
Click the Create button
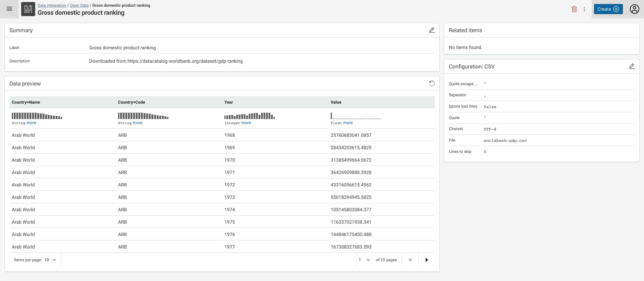[x=608, y=9]
